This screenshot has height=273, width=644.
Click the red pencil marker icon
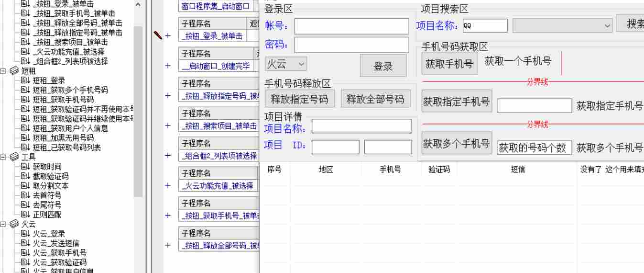coord(158,35)
